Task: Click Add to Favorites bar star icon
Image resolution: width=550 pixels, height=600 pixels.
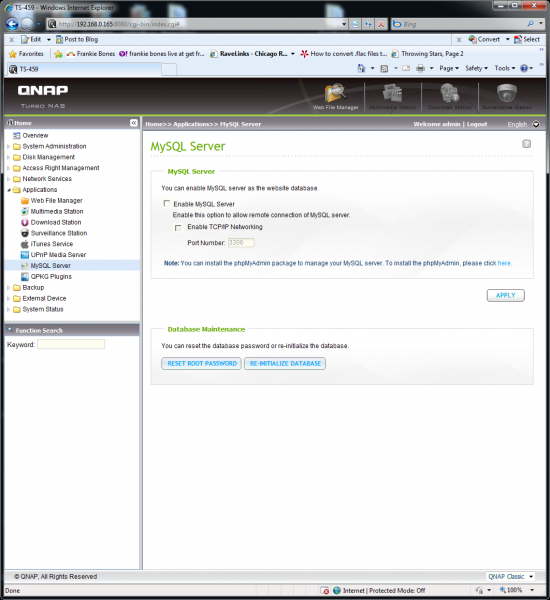Action: point(58,54)
